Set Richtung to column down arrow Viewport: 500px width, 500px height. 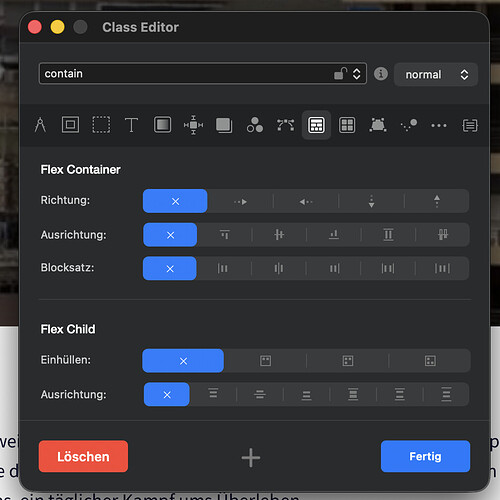371,201
